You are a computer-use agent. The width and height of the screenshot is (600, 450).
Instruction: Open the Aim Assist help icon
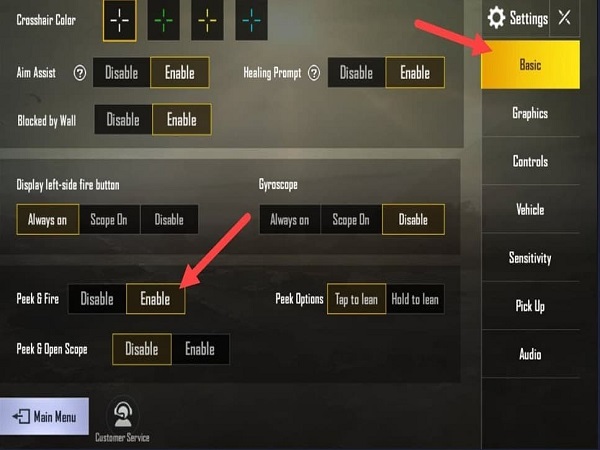click(x=80, y=73)
